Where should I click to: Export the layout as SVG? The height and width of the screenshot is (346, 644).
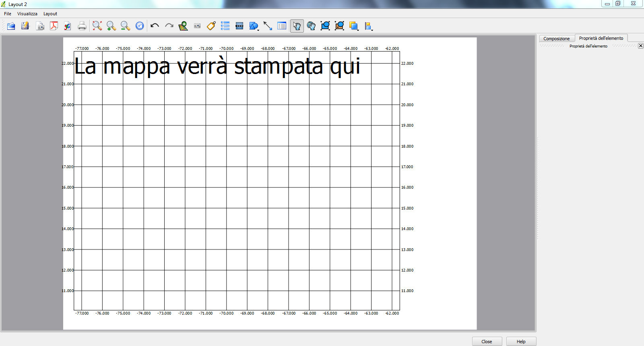[68, 26]
